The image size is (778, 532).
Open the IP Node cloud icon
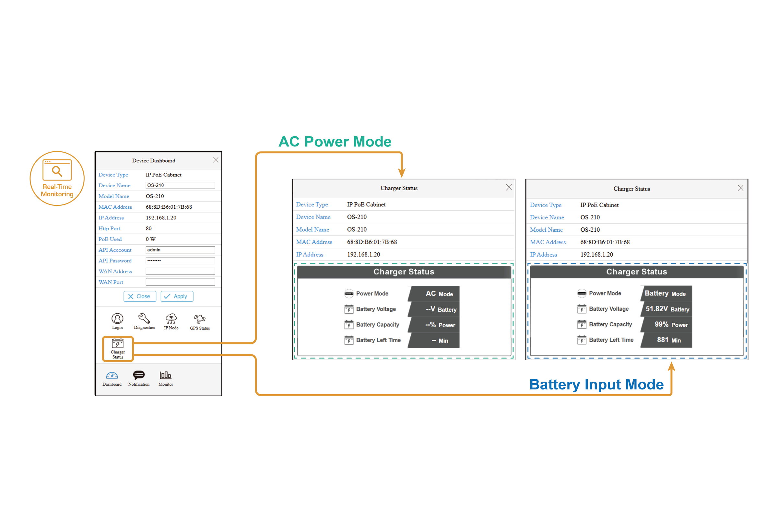tap(171, 321)
